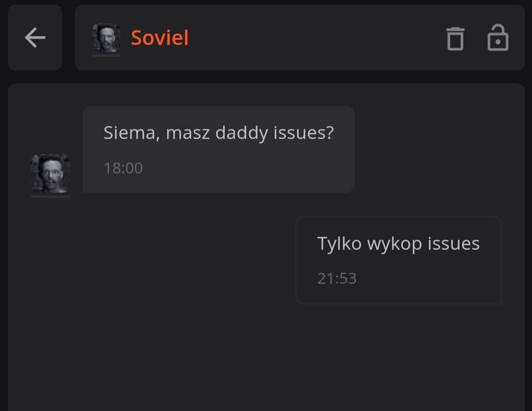The height and width of the screenshot is (411, 532).
Task: Open Soviel's avatar in the header
Action: [106, 37]
